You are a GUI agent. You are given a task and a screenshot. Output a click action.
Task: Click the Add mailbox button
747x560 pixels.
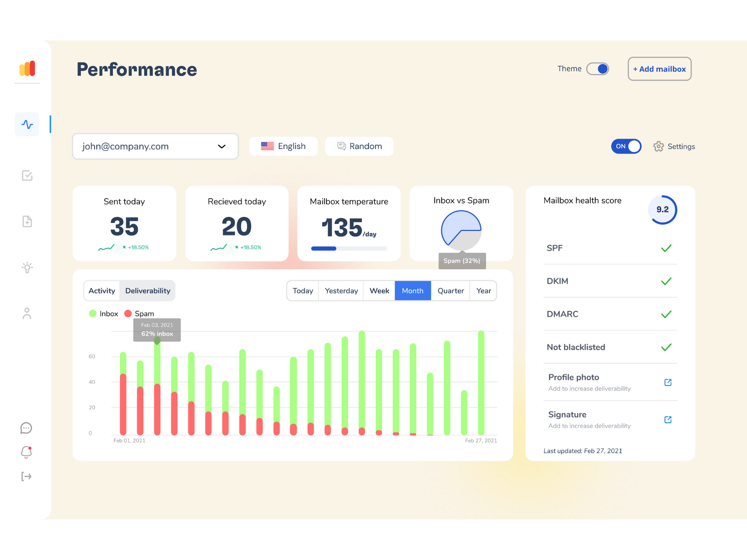click(x=659, y=69)
